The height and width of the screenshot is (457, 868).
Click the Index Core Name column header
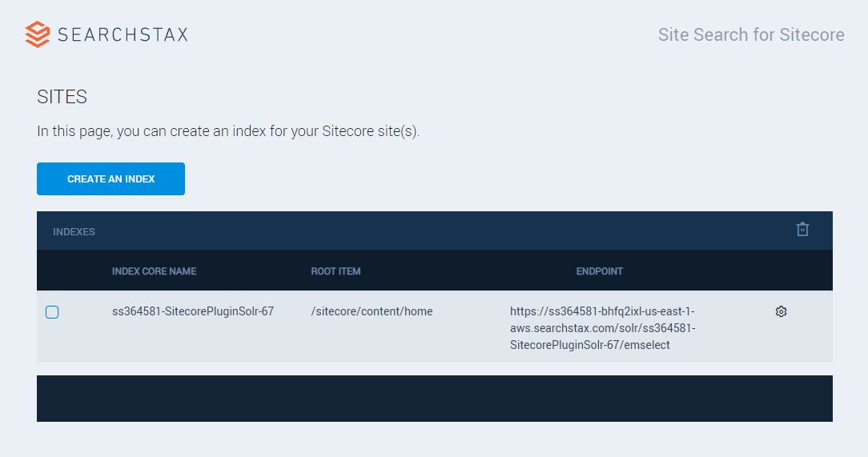[x=154, y=271]
